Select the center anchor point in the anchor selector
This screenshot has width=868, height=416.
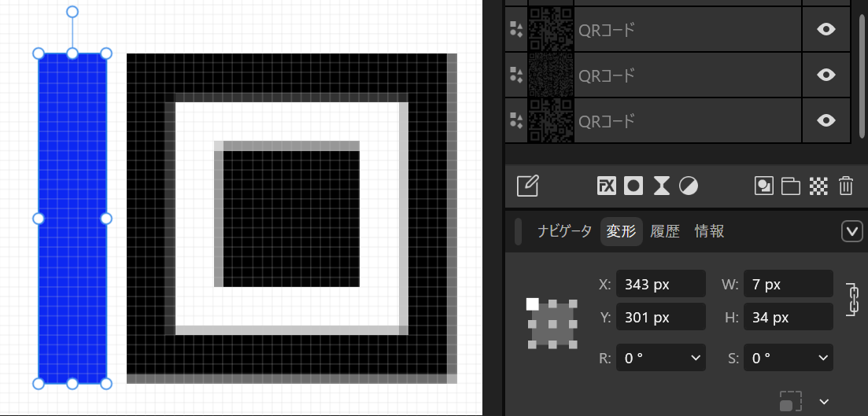[x=552, y=324]
